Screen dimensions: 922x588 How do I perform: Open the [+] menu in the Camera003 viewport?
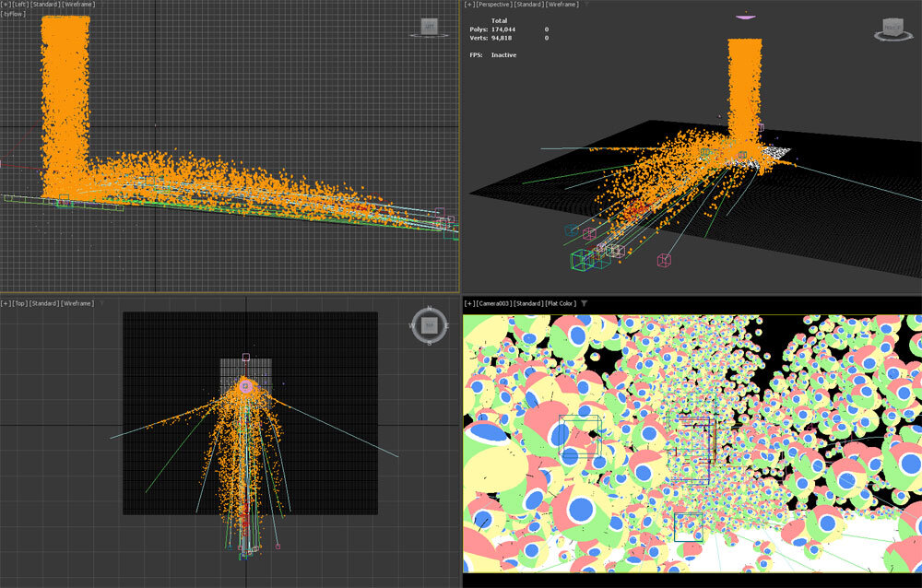point(469,303)
